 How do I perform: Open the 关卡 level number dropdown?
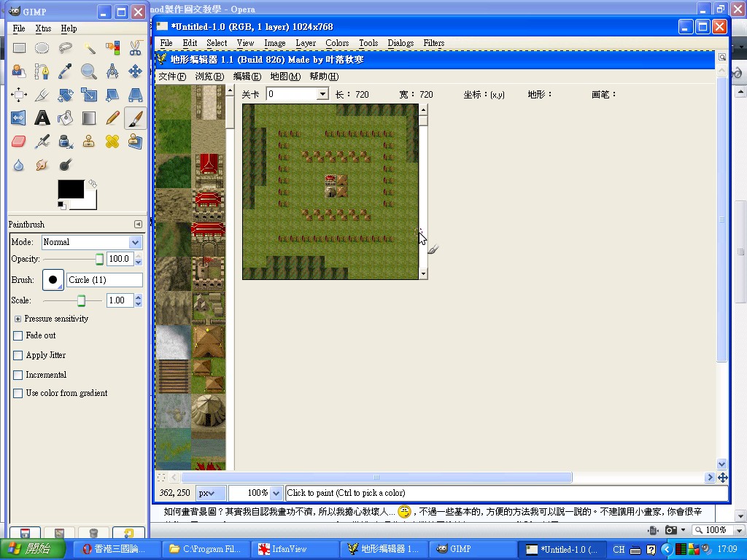[x=322, y=94]
